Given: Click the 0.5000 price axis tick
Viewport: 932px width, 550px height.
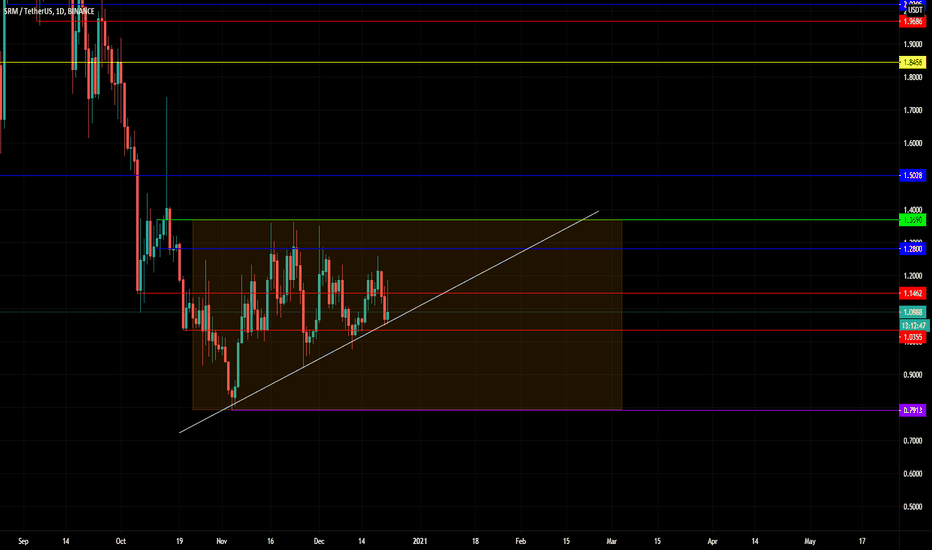Looking at the screenshot, I should 913,507.
